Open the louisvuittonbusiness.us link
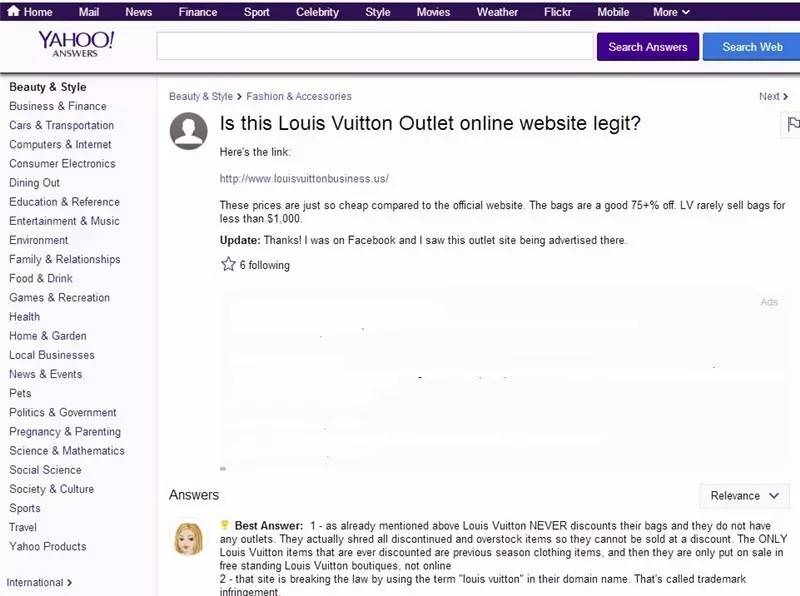800x596 pixels. (304, 179)
